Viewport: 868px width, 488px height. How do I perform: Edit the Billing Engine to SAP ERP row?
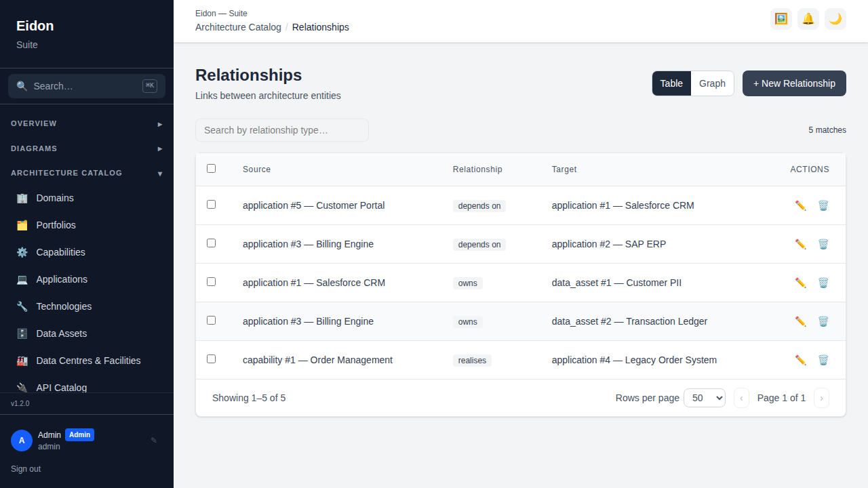click(801, 244)
